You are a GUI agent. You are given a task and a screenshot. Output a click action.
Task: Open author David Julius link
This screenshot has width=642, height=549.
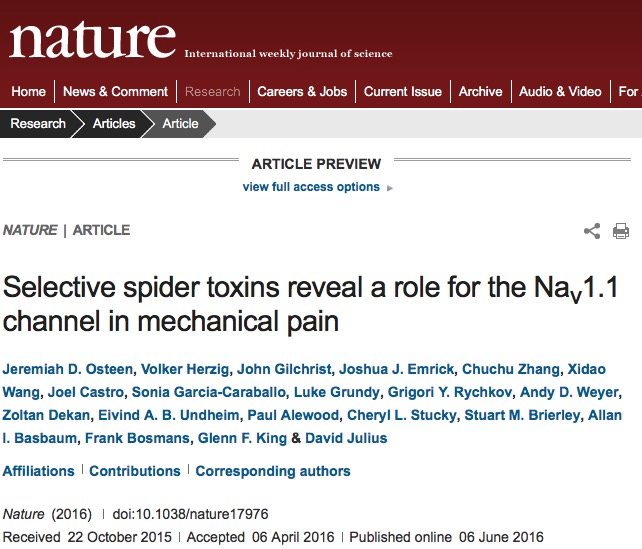coord(346,438)
